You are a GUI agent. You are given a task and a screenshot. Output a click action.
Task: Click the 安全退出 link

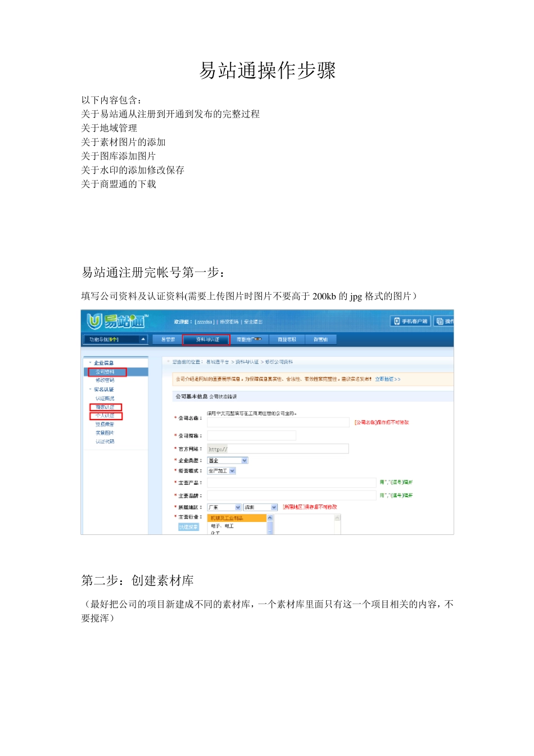(253, 322)
